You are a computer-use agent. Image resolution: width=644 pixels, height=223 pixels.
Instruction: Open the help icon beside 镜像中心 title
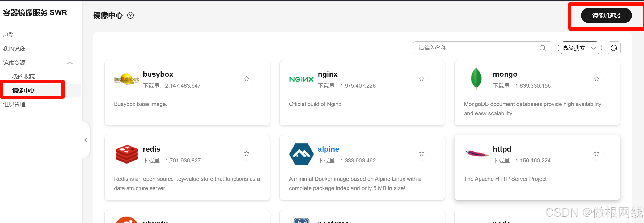[x=130, y=15]
